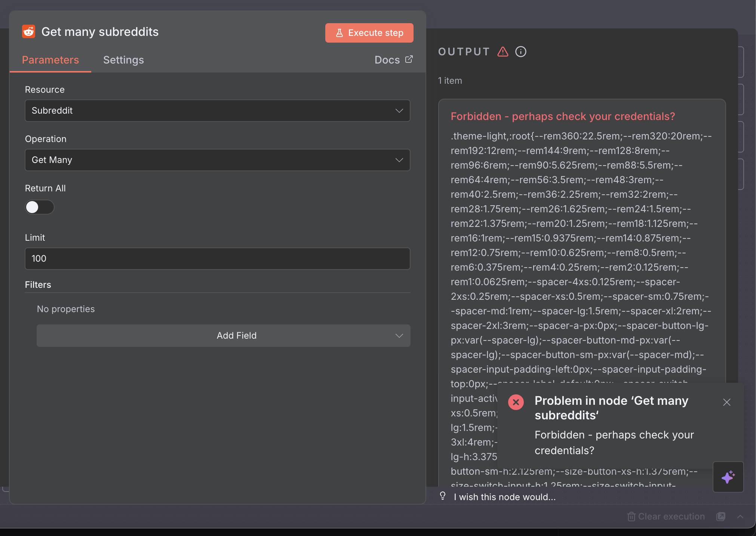Image resolution: width=756 pixels, height=536 pixels.
Task: Enable the Return All toggle
Action: point(40,207)
